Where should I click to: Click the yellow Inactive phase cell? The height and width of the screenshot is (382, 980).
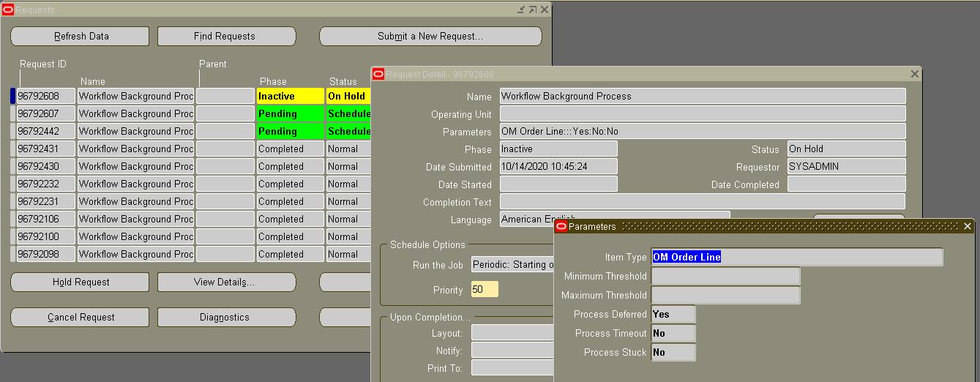pos(290,96)
